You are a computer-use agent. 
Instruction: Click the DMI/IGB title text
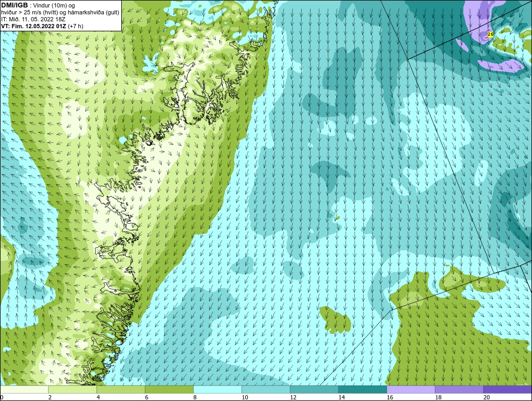pyautogui.click(x=14, y=5)
